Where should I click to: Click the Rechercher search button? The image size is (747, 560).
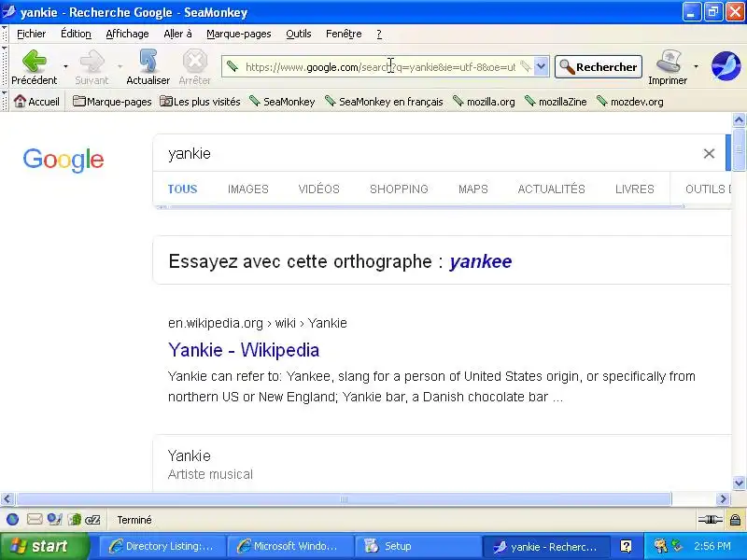599,66
